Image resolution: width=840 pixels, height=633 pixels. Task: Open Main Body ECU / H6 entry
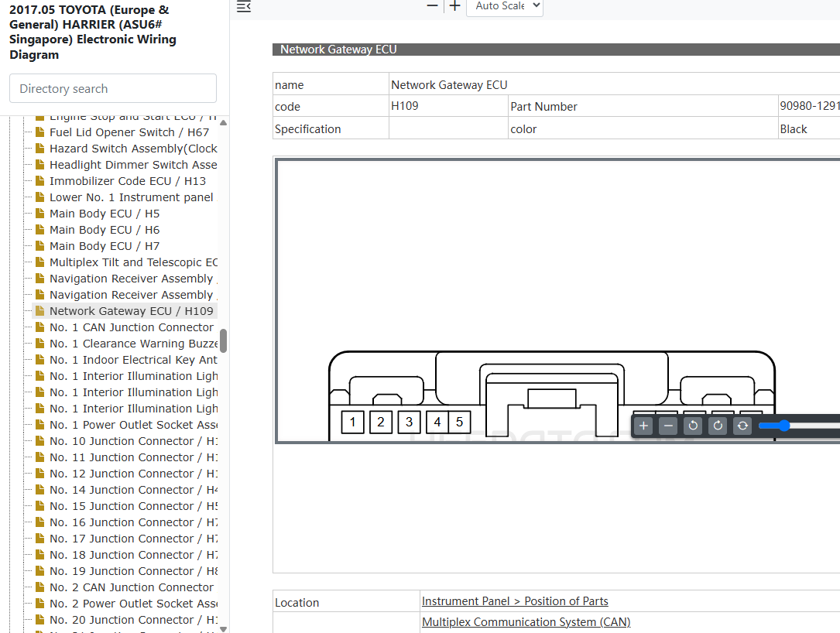[x=105, y=230]
